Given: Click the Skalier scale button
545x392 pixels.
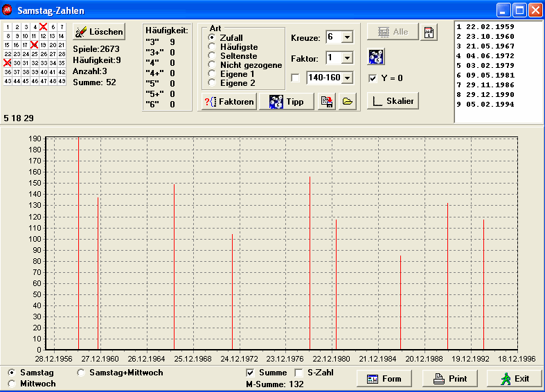Looking at the screenshot, I should pos(393,101).
